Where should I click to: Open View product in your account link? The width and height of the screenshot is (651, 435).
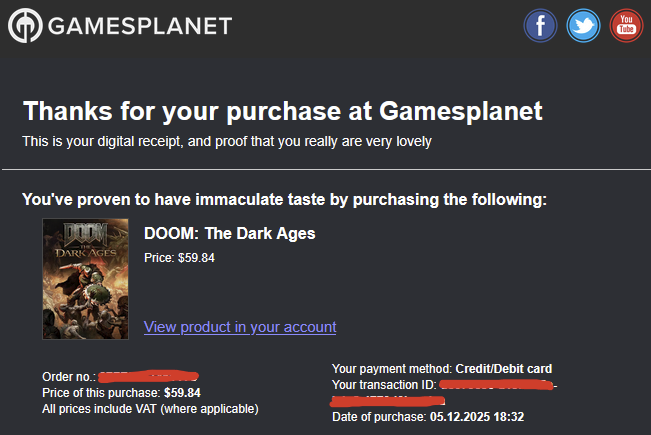pyautogui.click(x=240, y=327)
